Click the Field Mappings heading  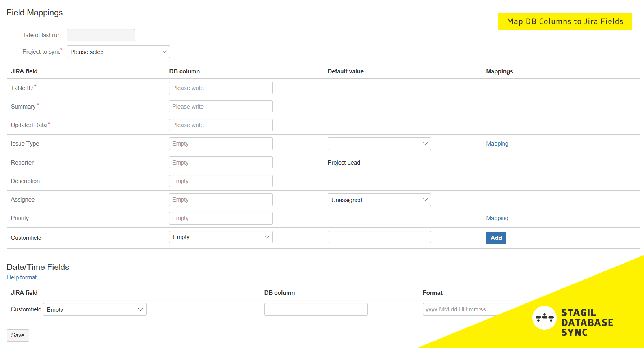coord(35,13)
